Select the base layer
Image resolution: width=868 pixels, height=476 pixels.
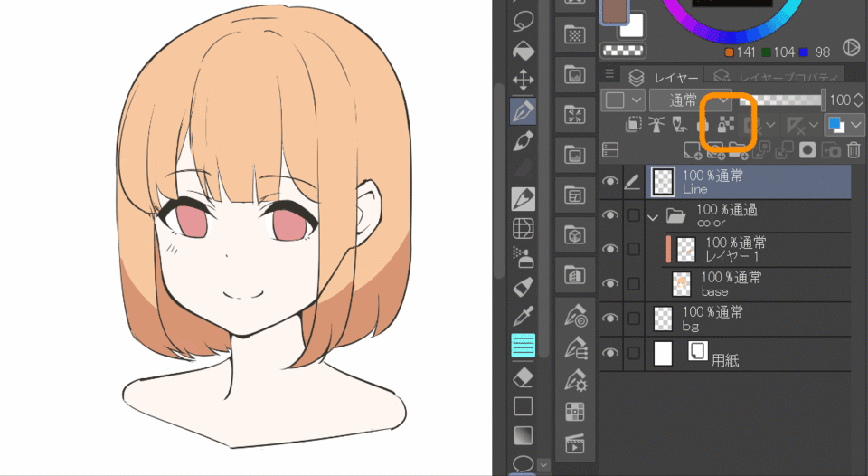pos(756,284)
